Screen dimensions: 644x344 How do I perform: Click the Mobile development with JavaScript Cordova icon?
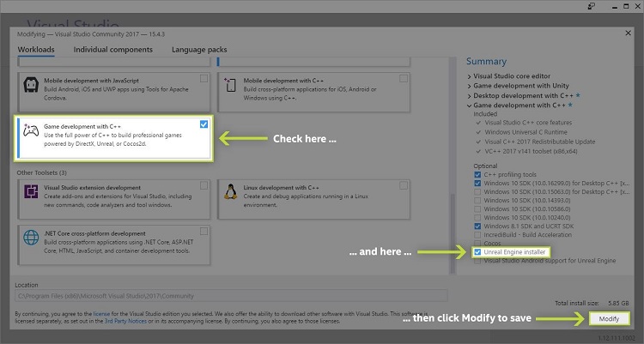coord(31,85)
